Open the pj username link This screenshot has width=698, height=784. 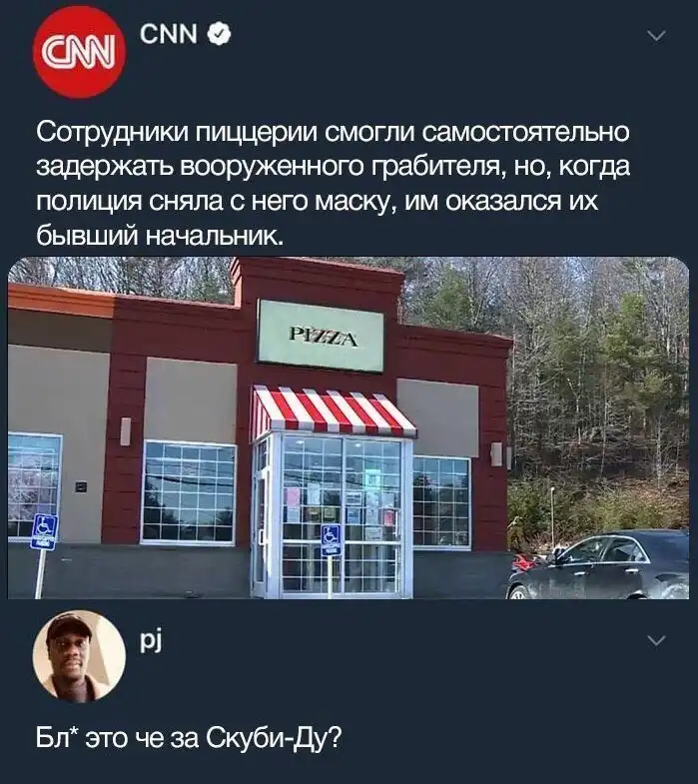(x=151, y=640)
